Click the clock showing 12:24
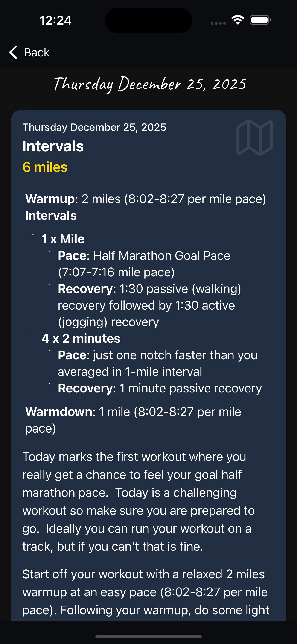Image resolution: width=297 pixels, height=644 pixels. point(56,20)
